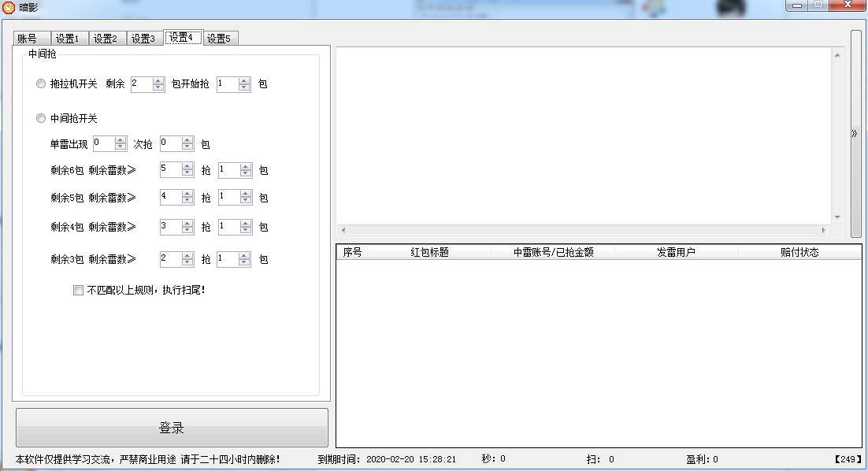This screenshot has height=471, width=868.
Task: Open the 设置3 tab
Action: [144, 38]
